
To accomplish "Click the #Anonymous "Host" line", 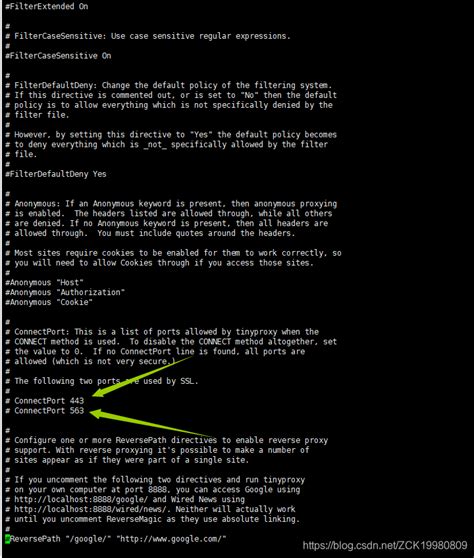I will pos(44,283).
